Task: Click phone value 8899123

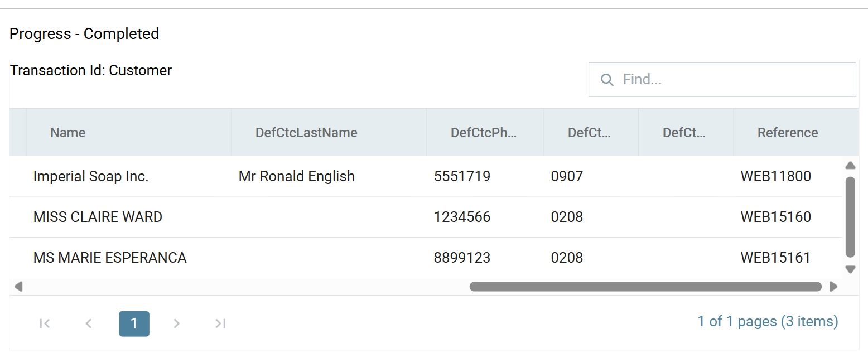Action: 462,258
